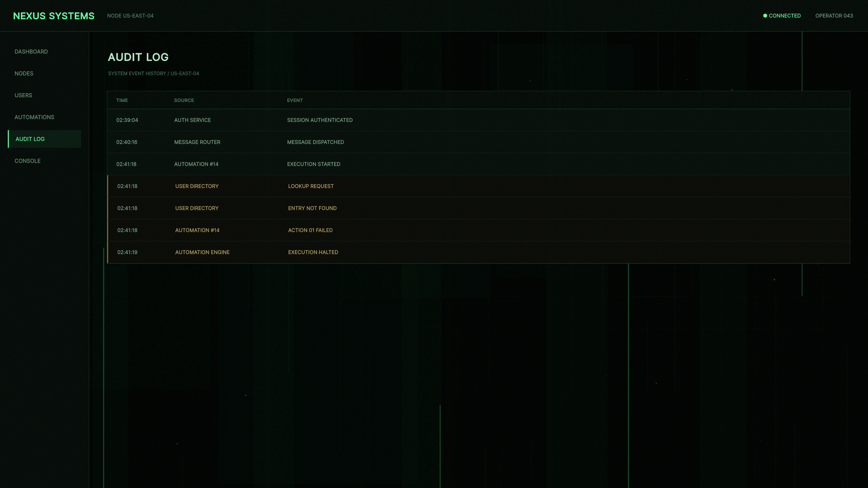Image resolution: width=868 pixels, height=488 pixels.
Task: Click the LOOKUP REQUEST event
Action: pos(311,186)
